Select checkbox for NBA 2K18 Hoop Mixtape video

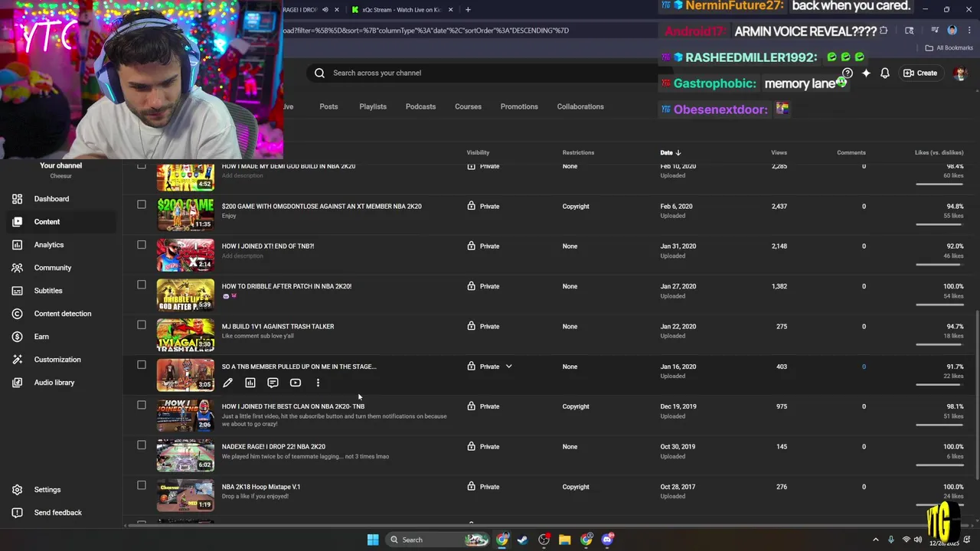[141, 485]
